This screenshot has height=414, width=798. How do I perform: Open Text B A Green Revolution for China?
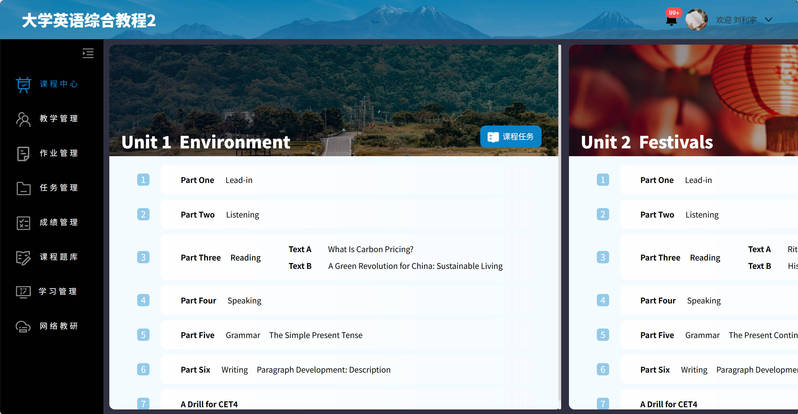414,266
